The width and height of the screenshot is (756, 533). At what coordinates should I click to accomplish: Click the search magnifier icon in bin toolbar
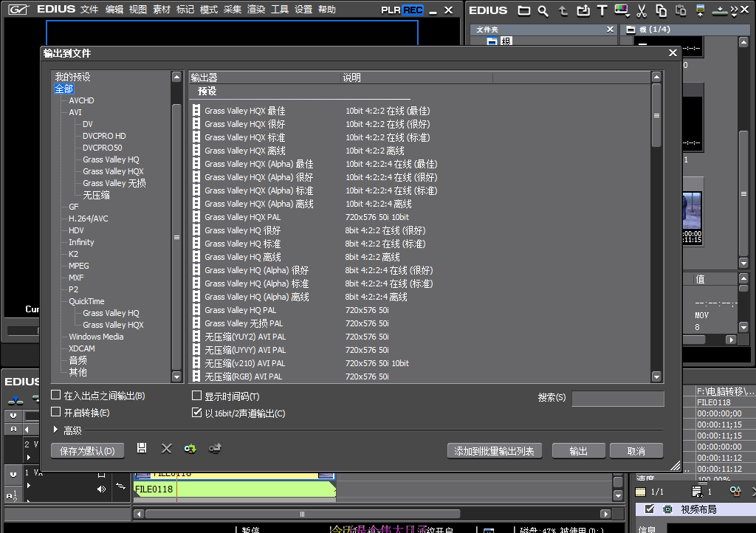[543, 10]
